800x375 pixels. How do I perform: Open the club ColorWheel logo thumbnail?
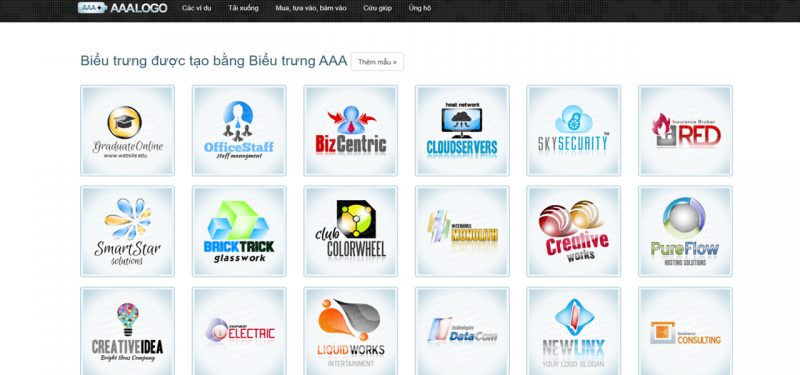(x=351, y=231)
